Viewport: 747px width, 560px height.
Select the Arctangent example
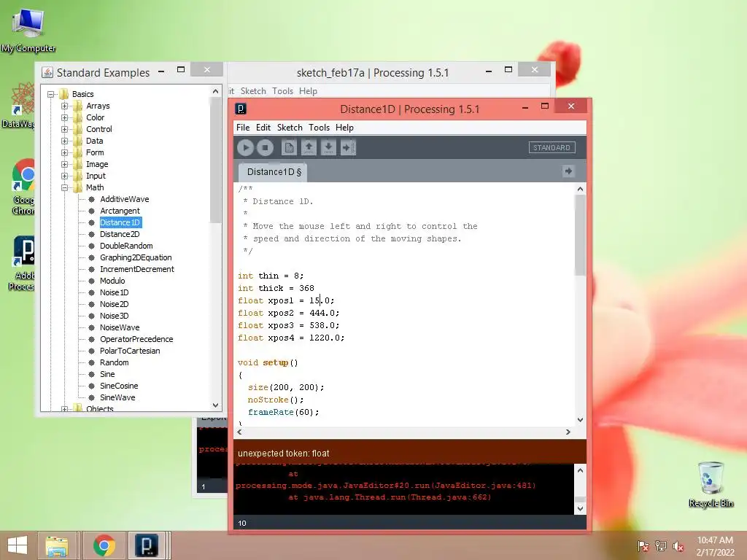[120, 211]
